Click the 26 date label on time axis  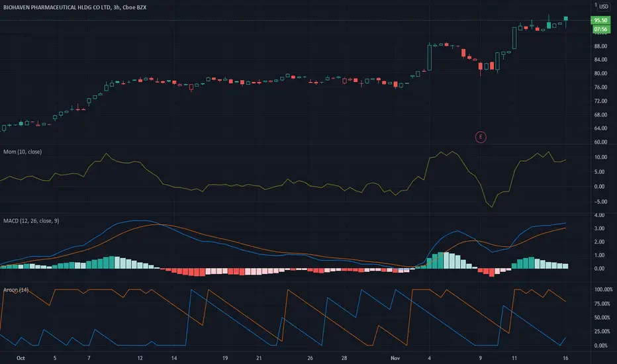(310, 358)
